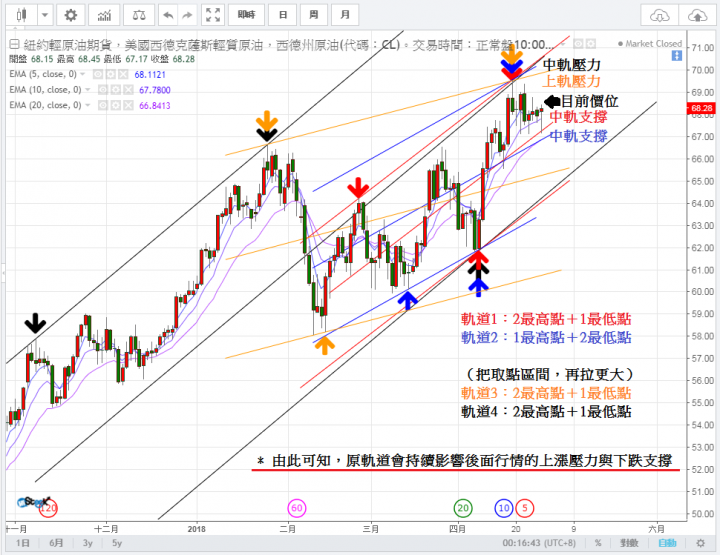Click the EMA 10 value 67.7800
This screenshot has height=555, width=720.
pyautogui.click(x=155, y=90)
